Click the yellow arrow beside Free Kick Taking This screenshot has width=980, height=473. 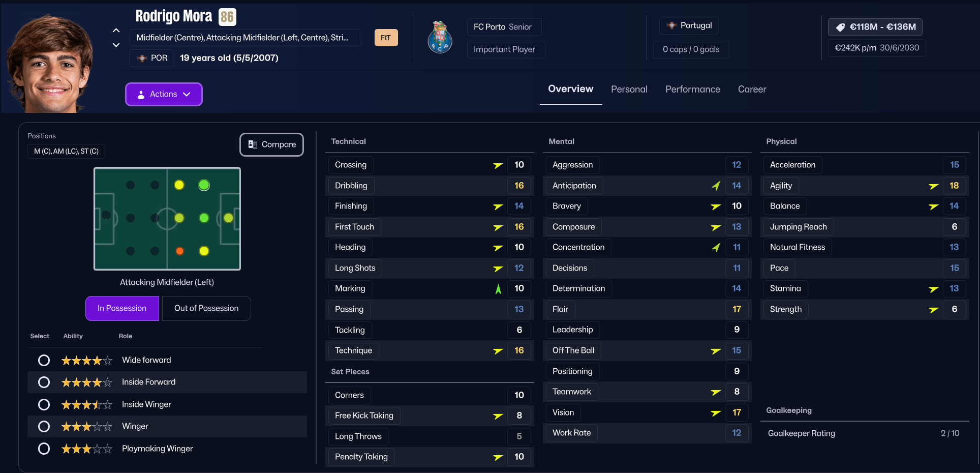498,416
